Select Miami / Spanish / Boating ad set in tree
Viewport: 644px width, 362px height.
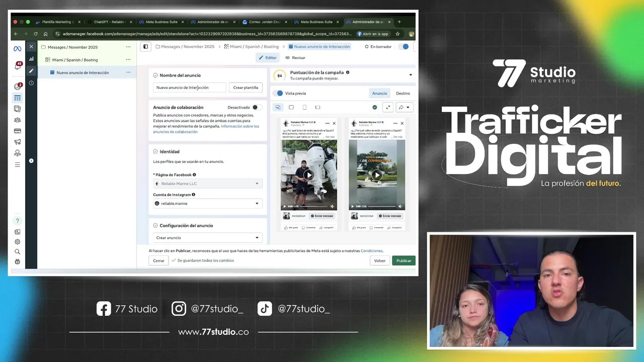coord(75,60)
